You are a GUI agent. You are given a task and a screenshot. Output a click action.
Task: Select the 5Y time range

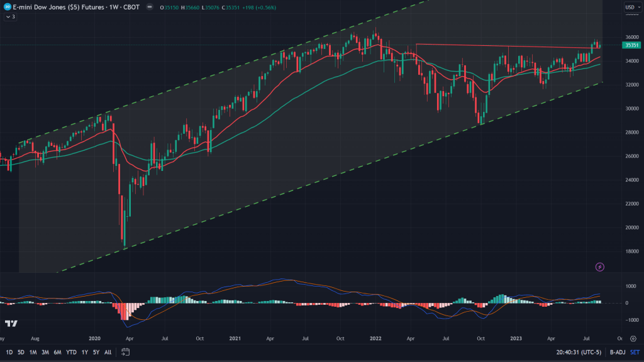(x=96, y=353)
